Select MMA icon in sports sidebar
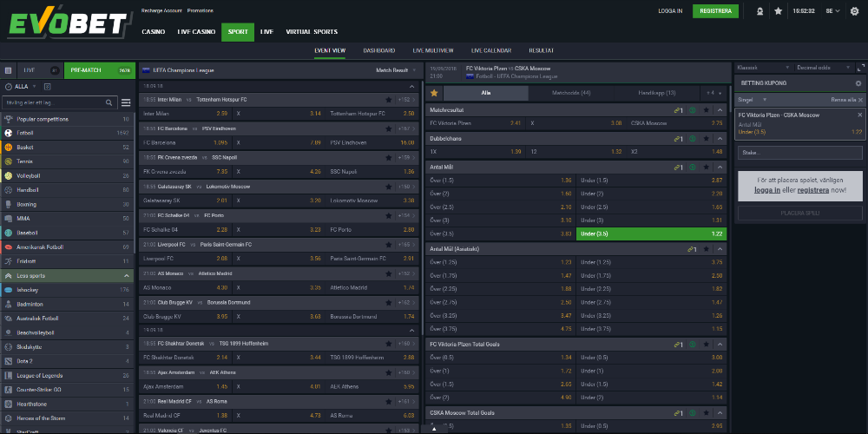This screenshot has width=868, height=434. point(9,219)
